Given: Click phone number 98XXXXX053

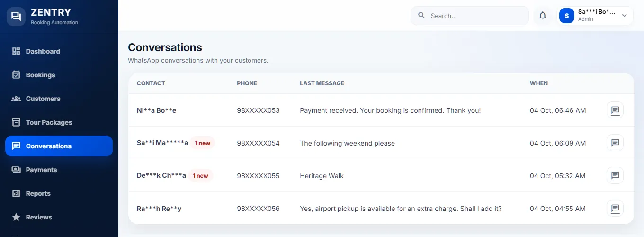Looking at the screenshot, I should pos(258,110).
